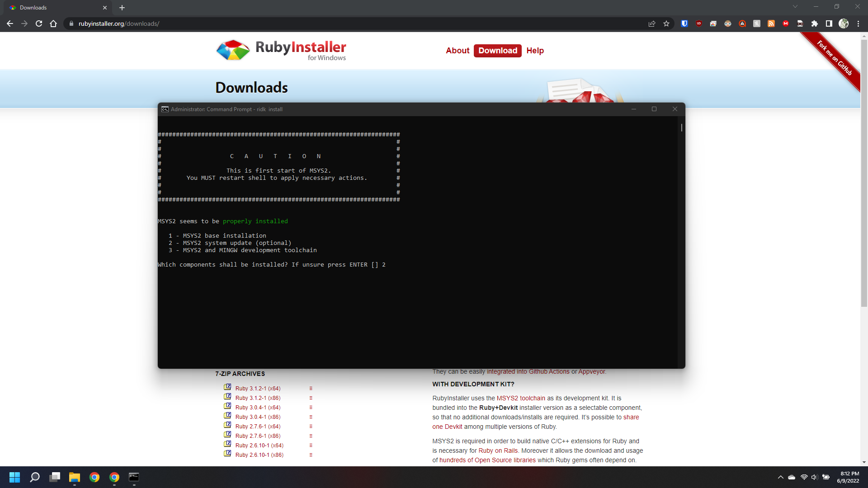Screen dimensions: 868x488
Task: Select the Downloads browser tab
Action: coord(59,8)
